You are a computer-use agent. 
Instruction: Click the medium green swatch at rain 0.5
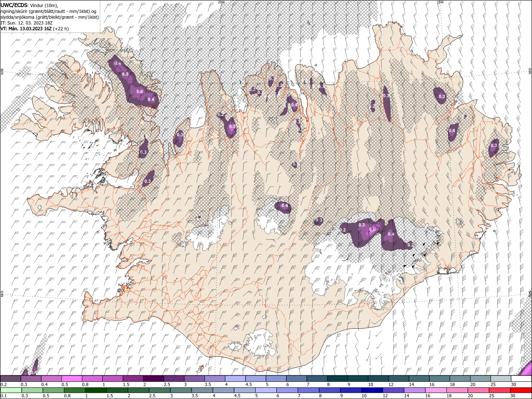[53, 390]
